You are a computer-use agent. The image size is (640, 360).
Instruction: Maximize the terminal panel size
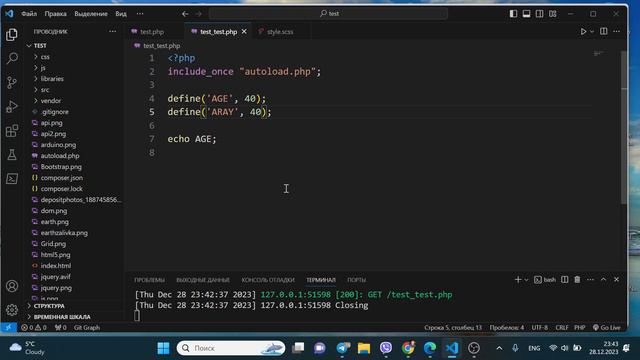(603, 280)
